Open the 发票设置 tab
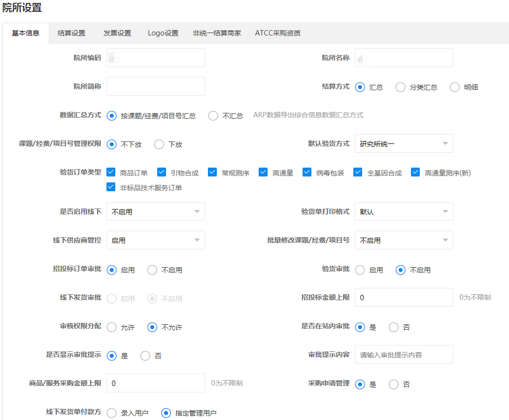This screenshot has width=509, height=420. [x=117, y=33]
